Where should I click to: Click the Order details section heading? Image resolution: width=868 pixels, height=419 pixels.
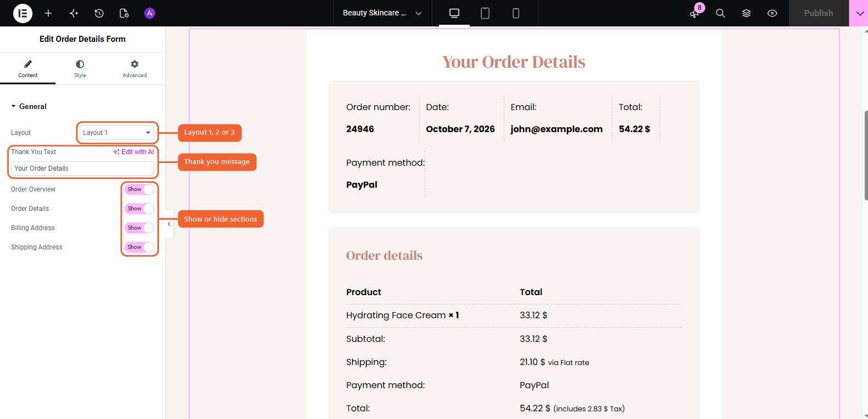click(384, 255)
